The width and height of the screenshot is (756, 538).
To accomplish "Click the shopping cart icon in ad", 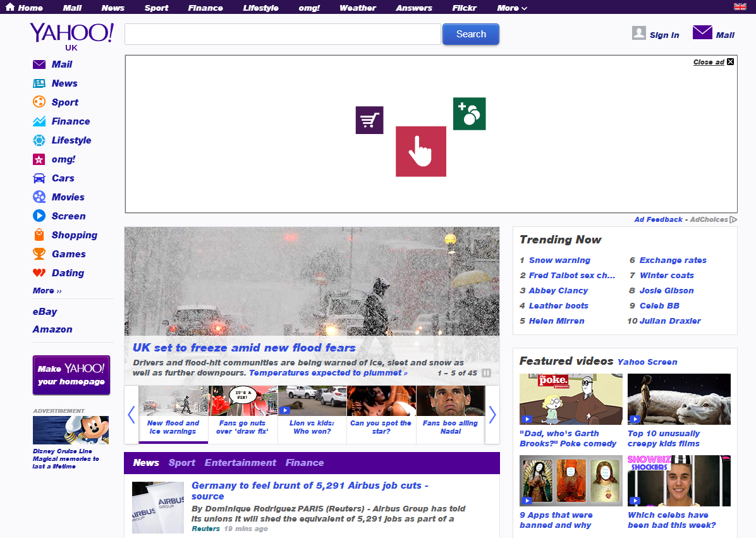I will click(x=369, y=120).
